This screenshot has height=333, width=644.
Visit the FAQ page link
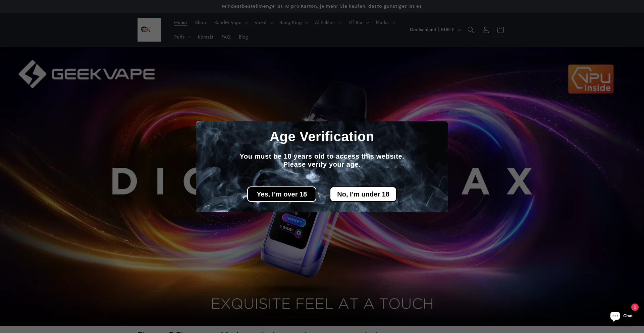point(226,37)
